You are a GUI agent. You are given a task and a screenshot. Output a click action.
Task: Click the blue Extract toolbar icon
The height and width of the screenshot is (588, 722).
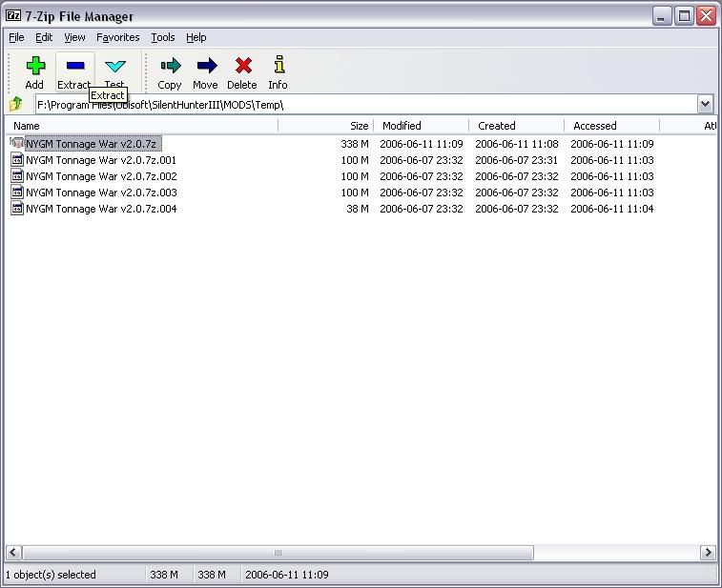coord(75,66)
